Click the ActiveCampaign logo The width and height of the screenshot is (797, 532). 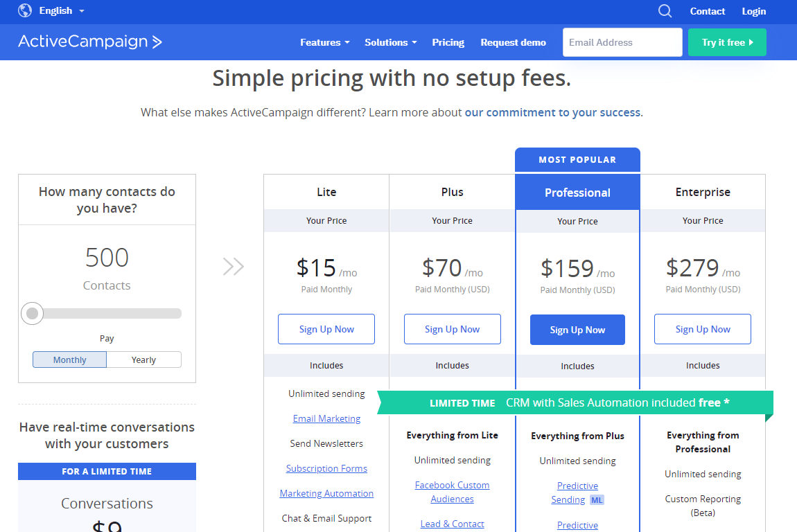90,42
